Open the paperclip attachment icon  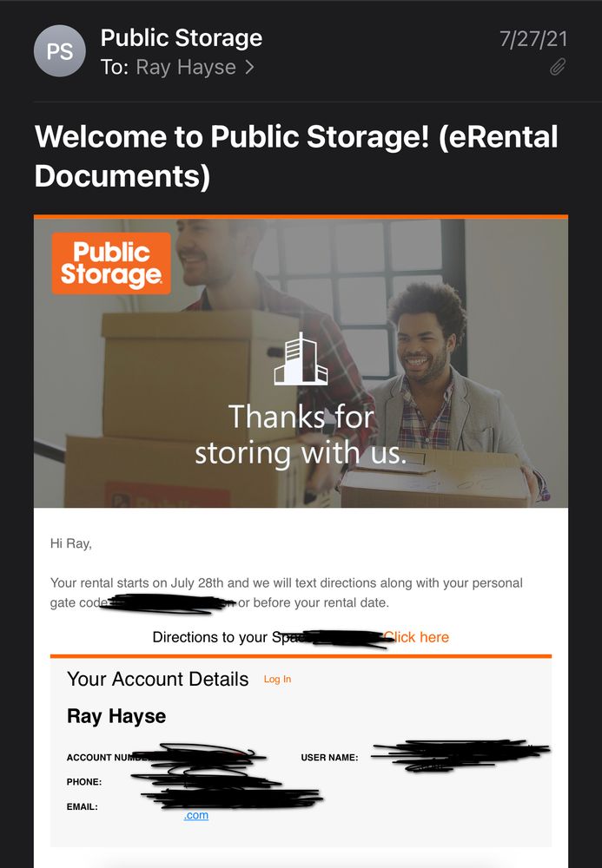pyautogui.click(x=558, y=67)
